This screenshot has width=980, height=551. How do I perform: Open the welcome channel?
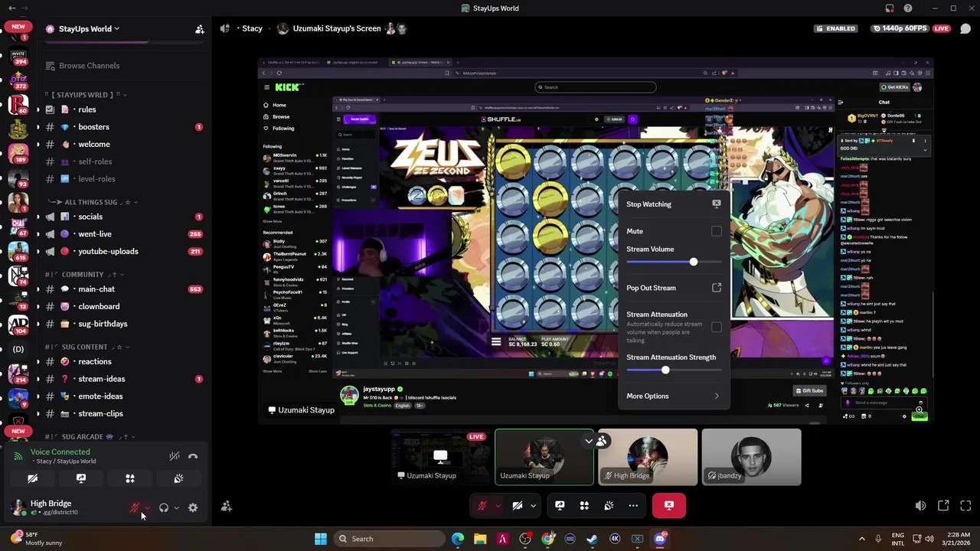point(123,144)
